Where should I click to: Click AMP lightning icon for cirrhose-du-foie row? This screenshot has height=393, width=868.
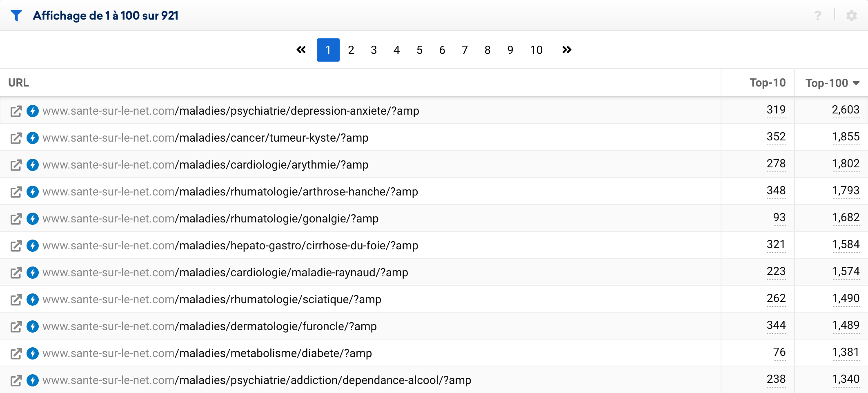coord(33,246)
